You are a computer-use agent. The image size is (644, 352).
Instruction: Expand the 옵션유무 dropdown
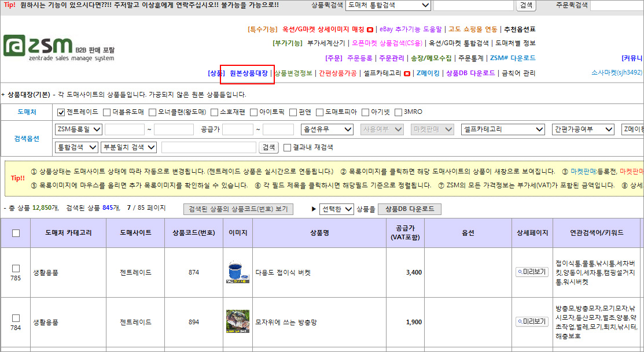click(x=327, y=129)
